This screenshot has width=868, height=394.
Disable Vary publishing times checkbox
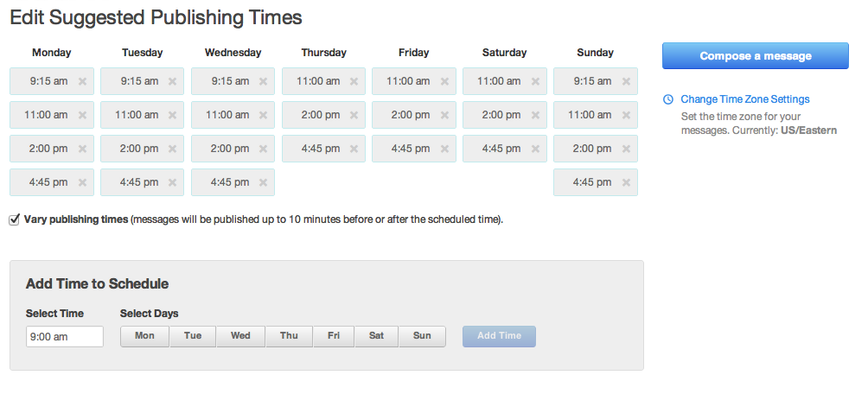(14, 219)
